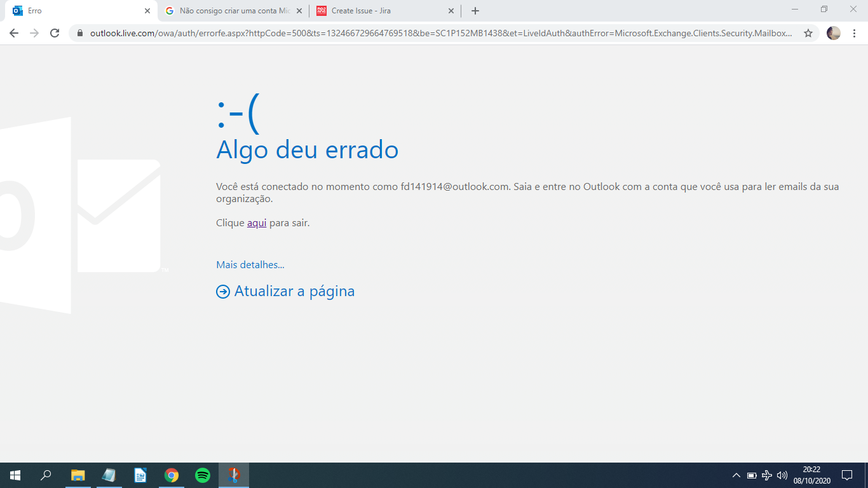Open Spotify from the taskbar
The height and width of the screenshot is (488, 868).
(x=202, y=475)
